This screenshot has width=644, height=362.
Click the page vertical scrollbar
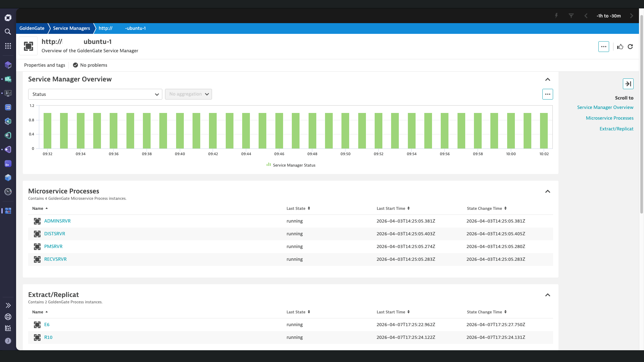(x=641, y=114)
